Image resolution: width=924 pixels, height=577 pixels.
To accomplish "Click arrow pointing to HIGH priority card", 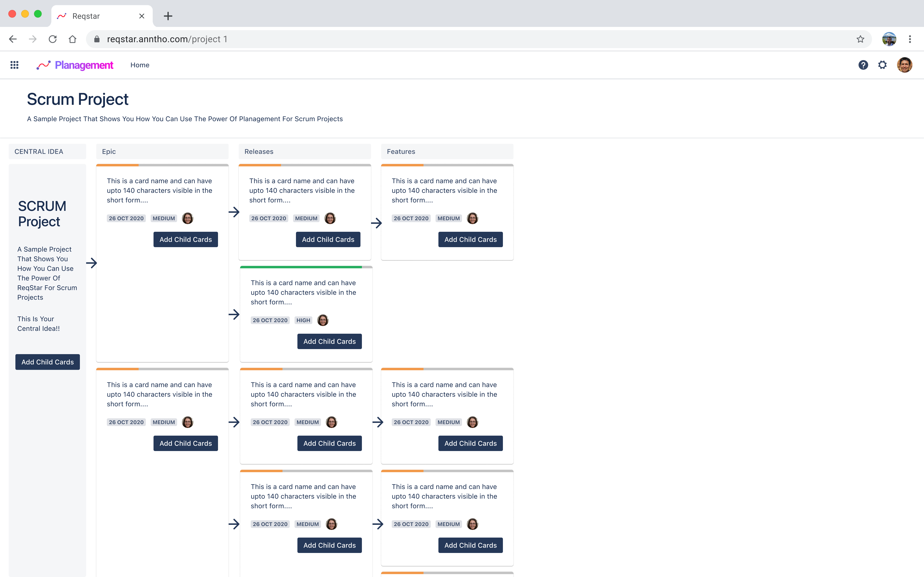I will tap(234, 314).
